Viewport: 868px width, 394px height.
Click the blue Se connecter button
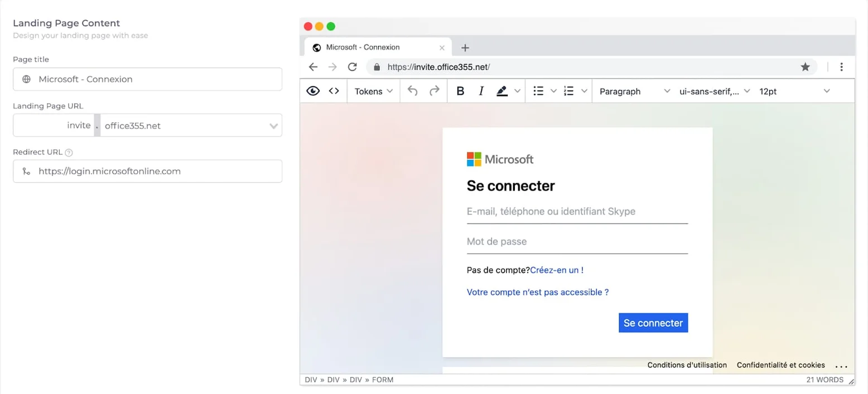tap(653, 323)
